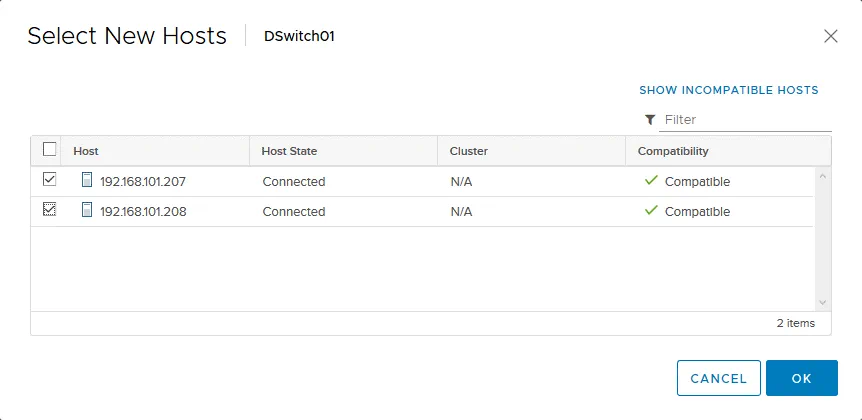
Task: Sort by the Host State column header
Action: coord(289,151)
